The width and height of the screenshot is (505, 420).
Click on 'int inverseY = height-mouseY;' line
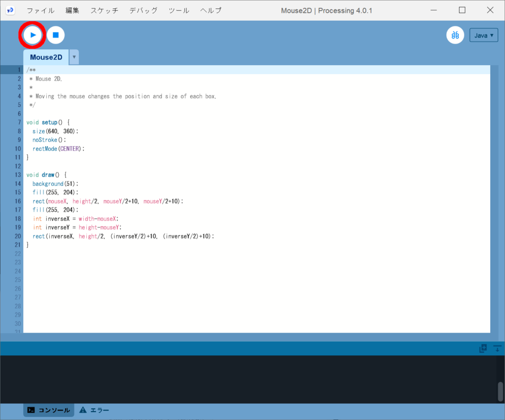coord(77,228)
